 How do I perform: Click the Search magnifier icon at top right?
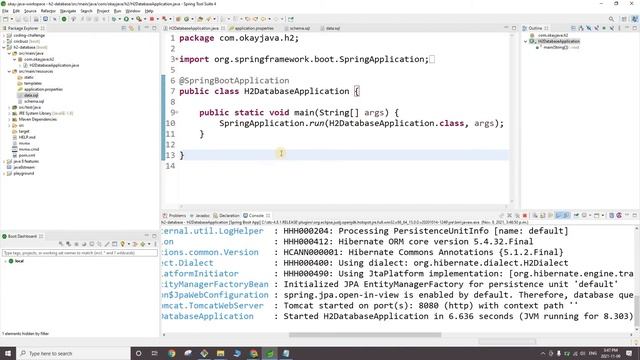(x=611, y=19)
